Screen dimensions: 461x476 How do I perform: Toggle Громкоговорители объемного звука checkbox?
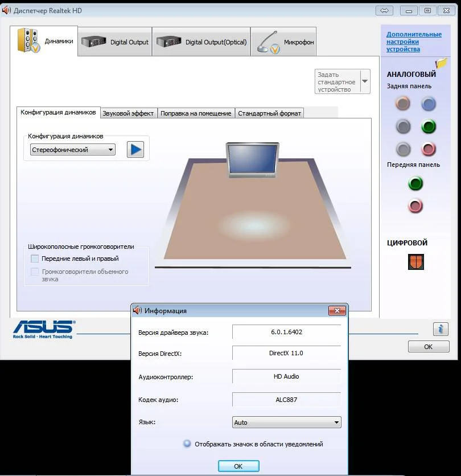35,272
